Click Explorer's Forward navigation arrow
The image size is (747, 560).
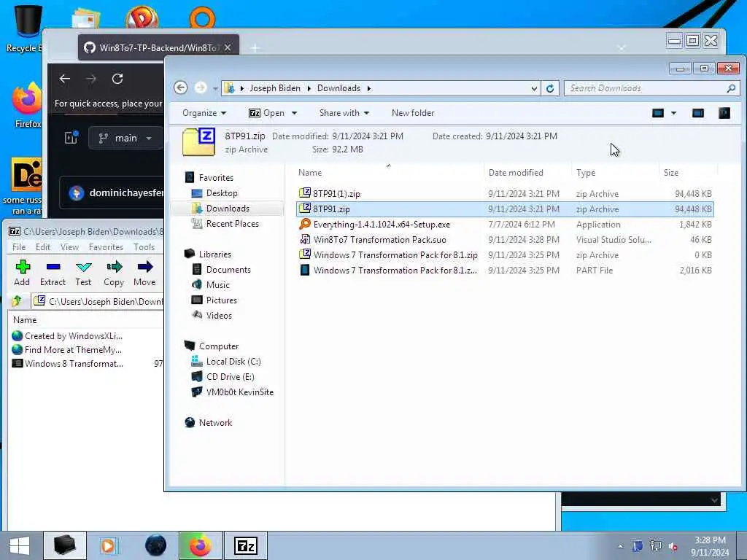[x=201, y=87]
